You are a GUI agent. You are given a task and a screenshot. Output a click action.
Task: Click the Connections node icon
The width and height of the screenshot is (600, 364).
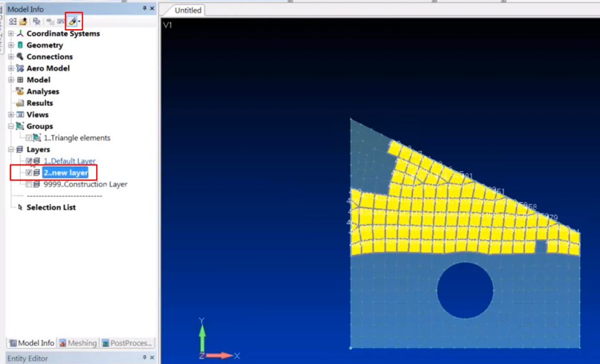[x=21, y=57]
